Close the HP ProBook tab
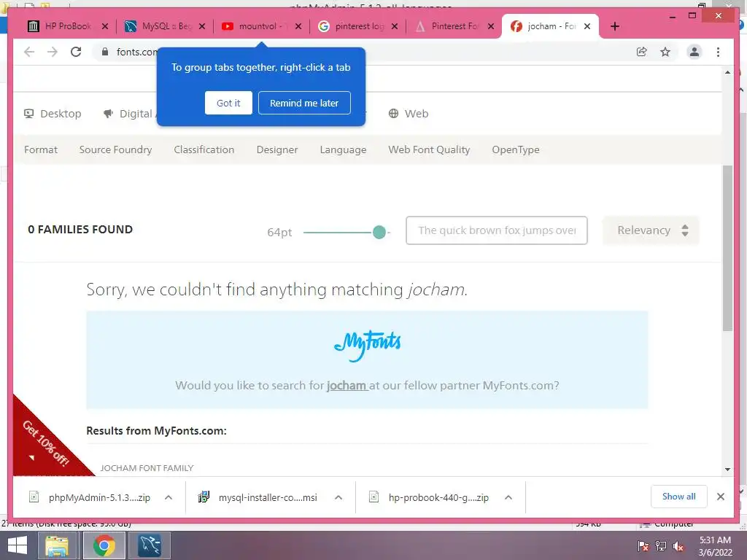Image resolution: width=747 pixels, height=560 pixels. (105, 26)
